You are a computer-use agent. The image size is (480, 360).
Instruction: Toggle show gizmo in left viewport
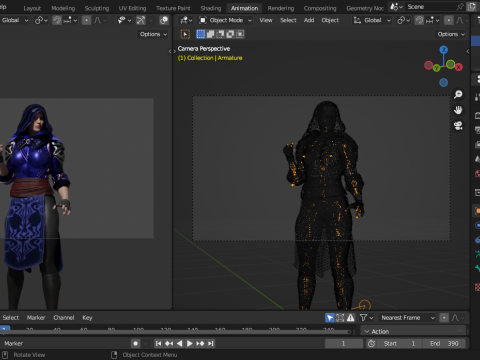tap(141, 20)
